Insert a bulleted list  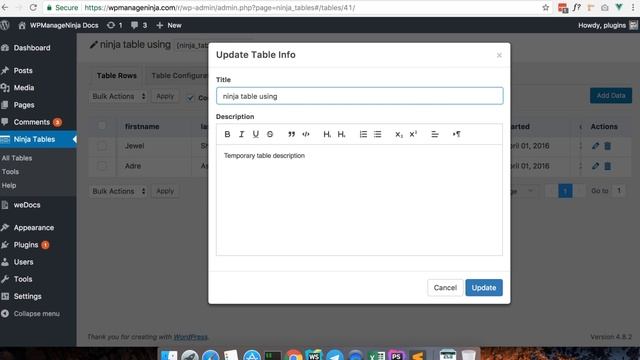point(378,134)
